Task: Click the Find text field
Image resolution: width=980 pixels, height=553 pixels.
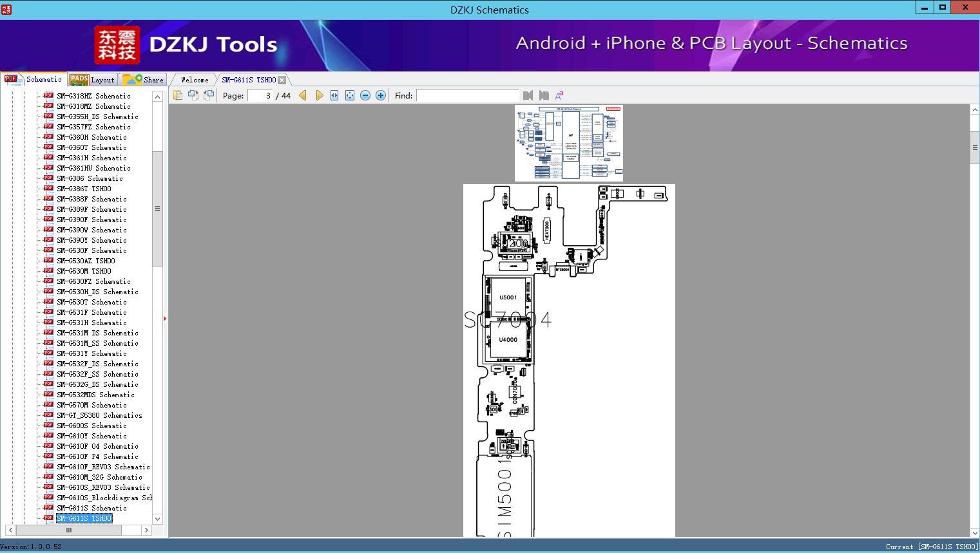Action: tap(467, 95)
